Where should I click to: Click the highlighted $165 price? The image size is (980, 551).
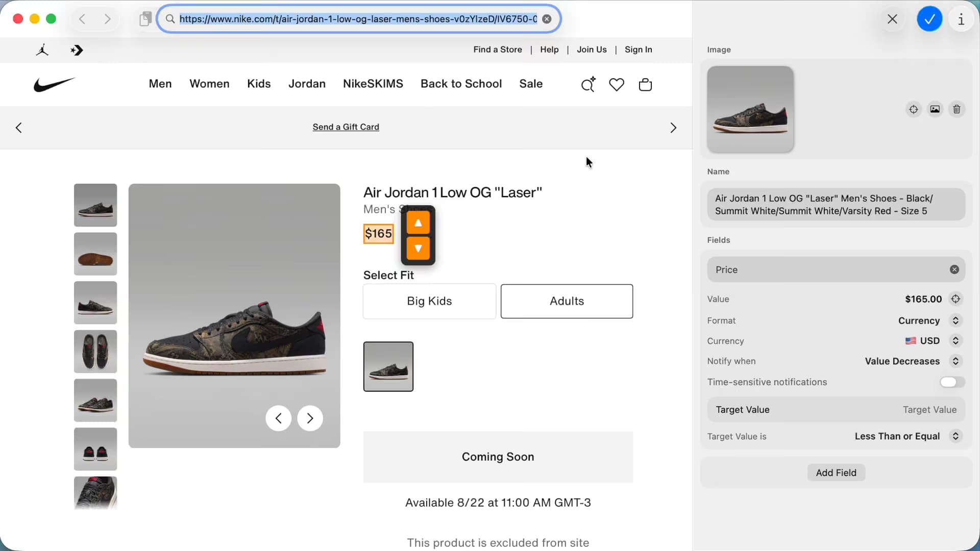point(378,234)
